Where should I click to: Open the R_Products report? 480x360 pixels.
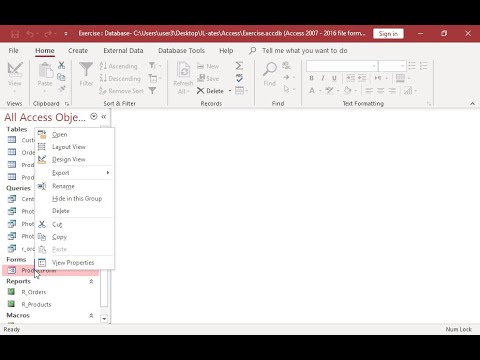pyautogui.click(x=36, y=304)
